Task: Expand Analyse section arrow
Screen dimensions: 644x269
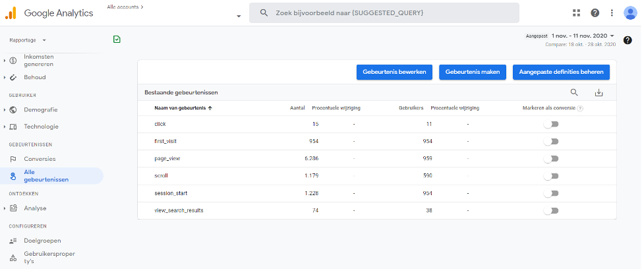Action: click(x=5, y=208)
